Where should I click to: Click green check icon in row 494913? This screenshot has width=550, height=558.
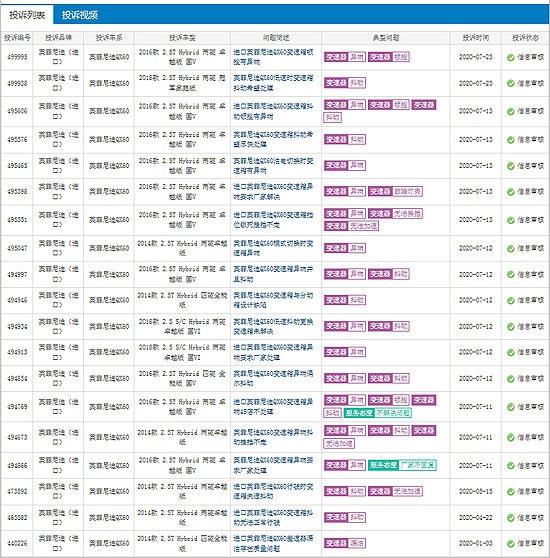[x=511, y=352]
